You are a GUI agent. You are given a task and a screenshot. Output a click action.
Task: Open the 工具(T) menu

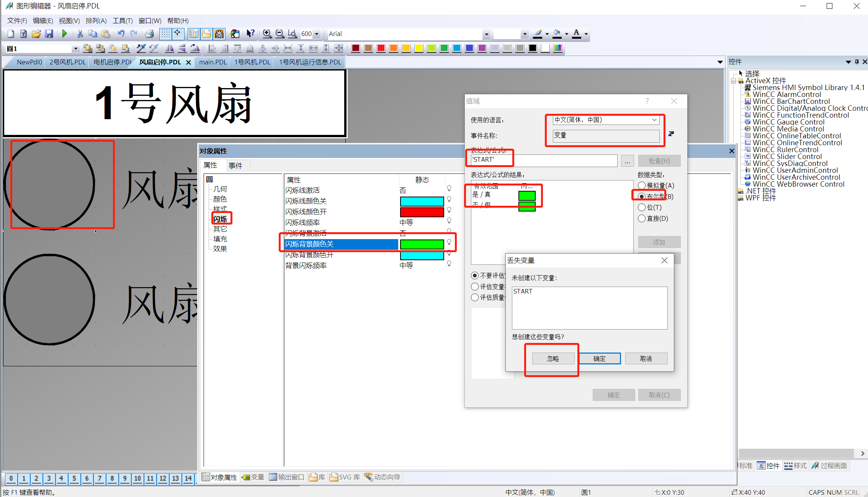123,21
